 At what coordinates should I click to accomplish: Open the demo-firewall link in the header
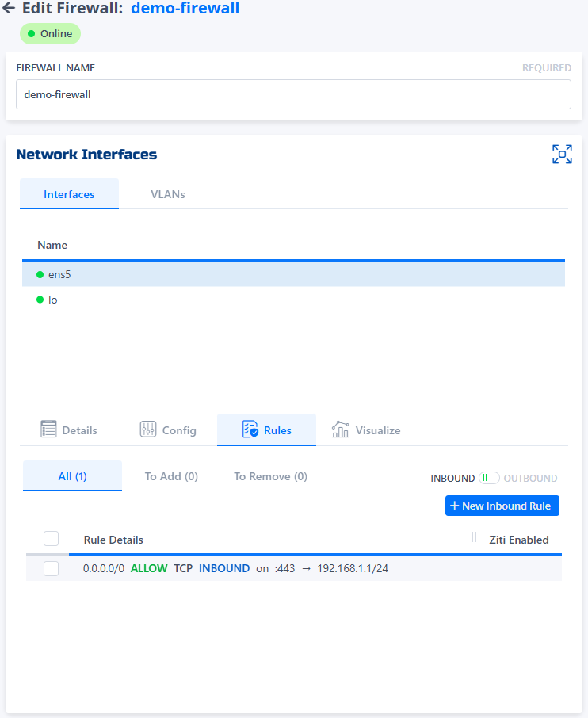[185, 9]
